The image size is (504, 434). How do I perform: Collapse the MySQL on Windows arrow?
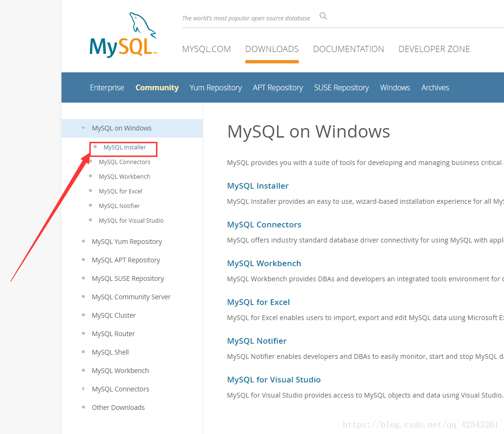pyautogui.click(x=83, y=128)
